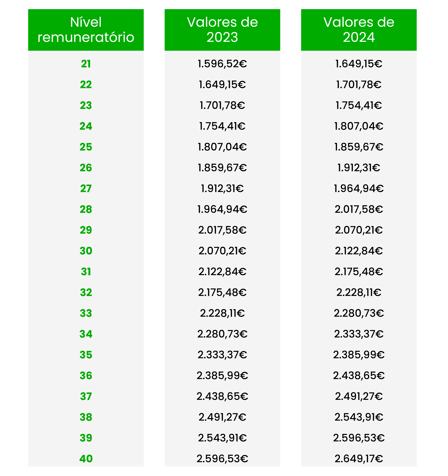Select 2.122,84€ in the 2024 column
Image resolution: width=448 pixels, height=476 pixels.
[x=359, y=251]
